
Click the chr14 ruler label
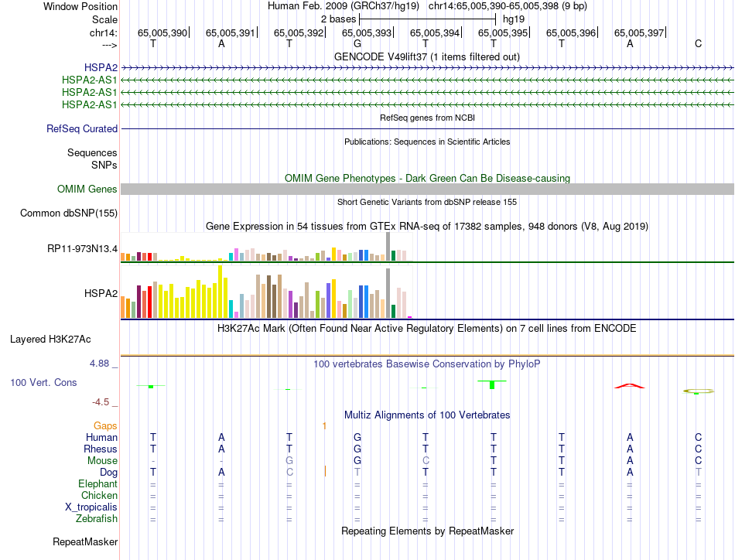click(x=104, y=32)
